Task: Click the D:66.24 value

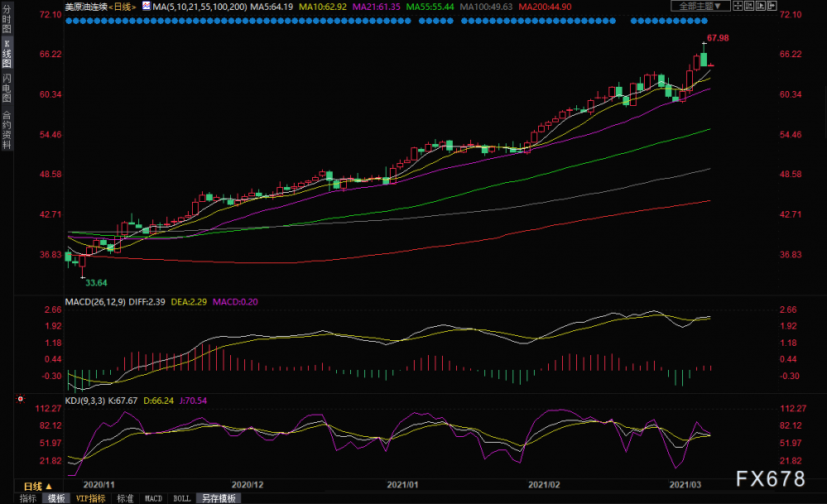Action: pyautogui.click(x=158, y=401)
